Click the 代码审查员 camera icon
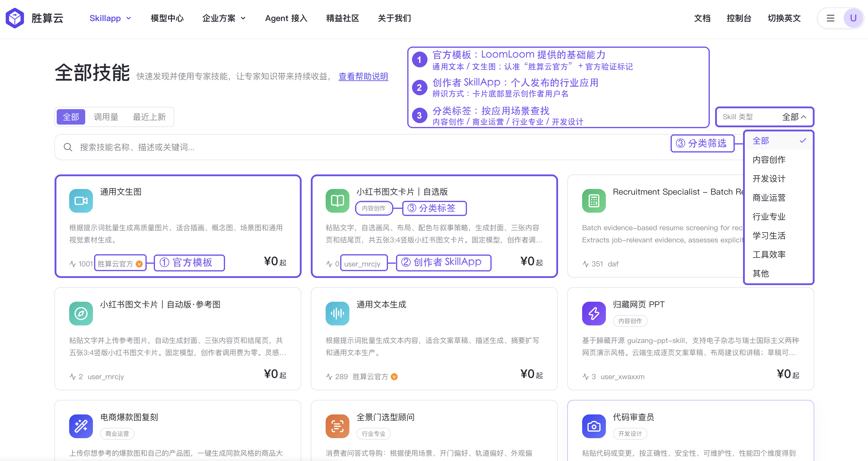The height and width of the screenshot is (461, 868). [x=594, y=426]
